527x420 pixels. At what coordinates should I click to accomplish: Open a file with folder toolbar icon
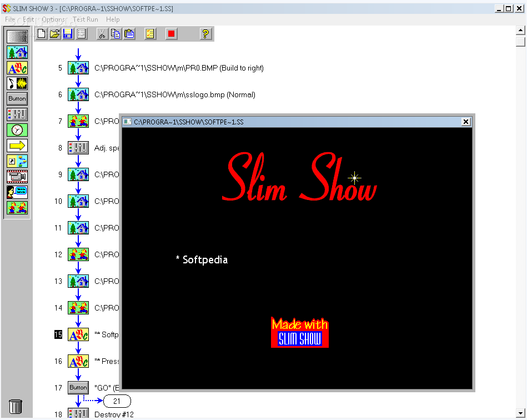[55, 34]
